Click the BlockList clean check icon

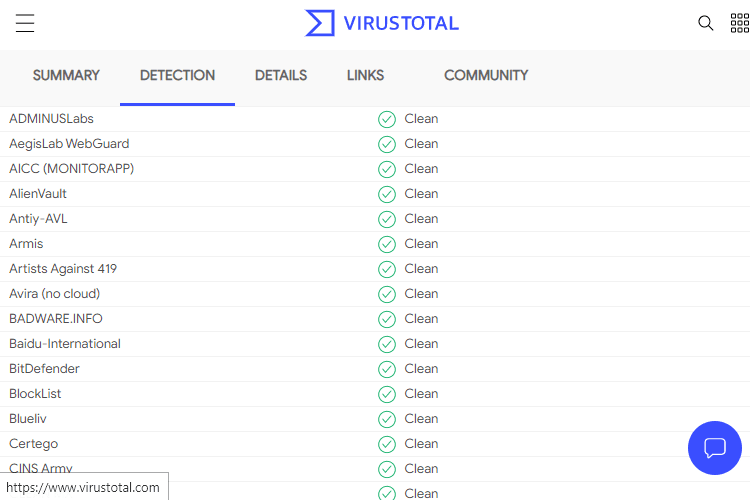387,394
